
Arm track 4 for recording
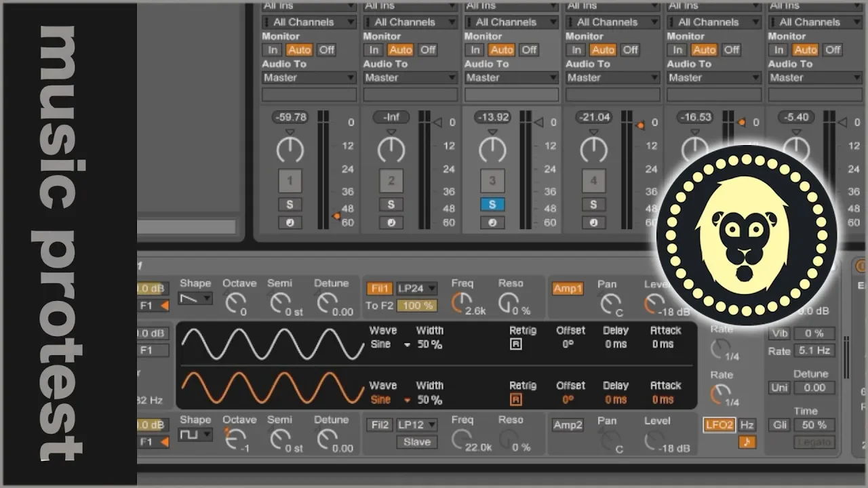593,223
